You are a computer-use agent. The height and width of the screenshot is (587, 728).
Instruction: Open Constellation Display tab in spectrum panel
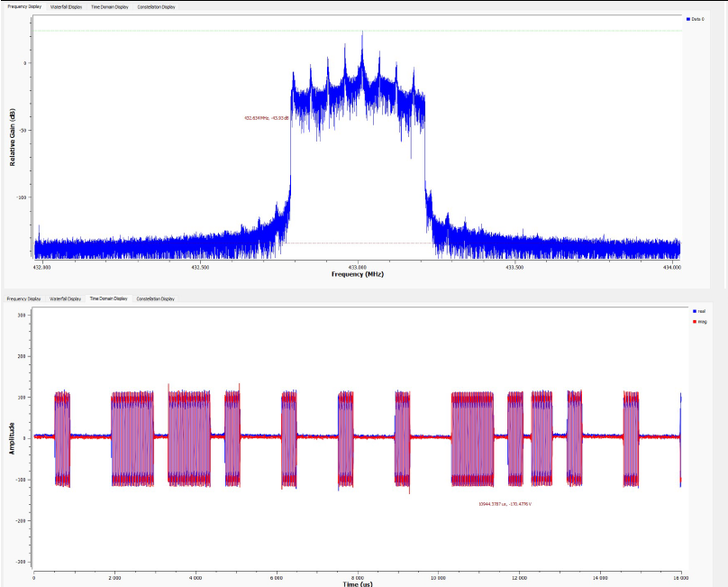157,7
